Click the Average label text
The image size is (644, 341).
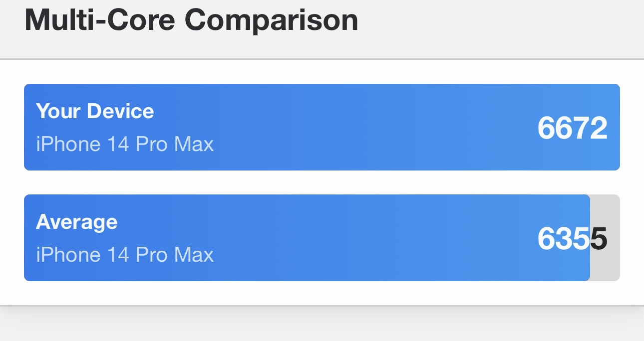click(x=77, y=221)
